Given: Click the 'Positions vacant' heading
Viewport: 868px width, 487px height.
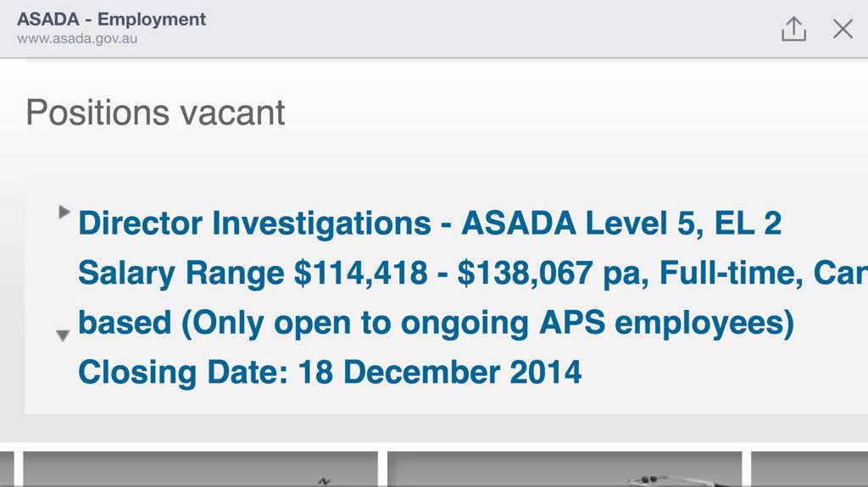Looking at the screenshot, I should coord(155,113).
